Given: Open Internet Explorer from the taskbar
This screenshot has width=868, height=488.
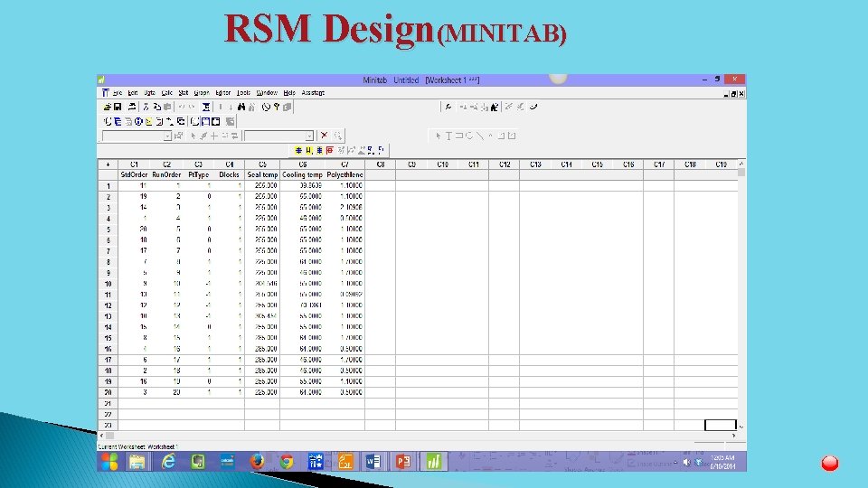Looking at the screenshot, I should pyautogui.click(x=168, y=461).
